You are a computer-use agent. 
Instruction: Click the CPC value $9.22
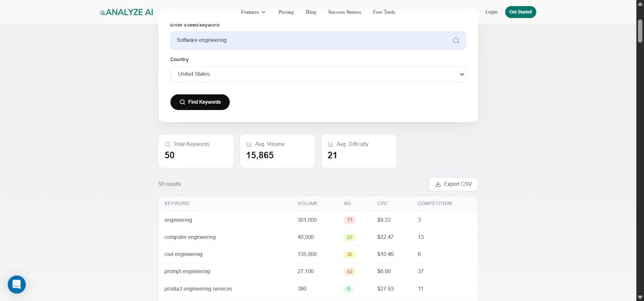(x=384, y=220)
